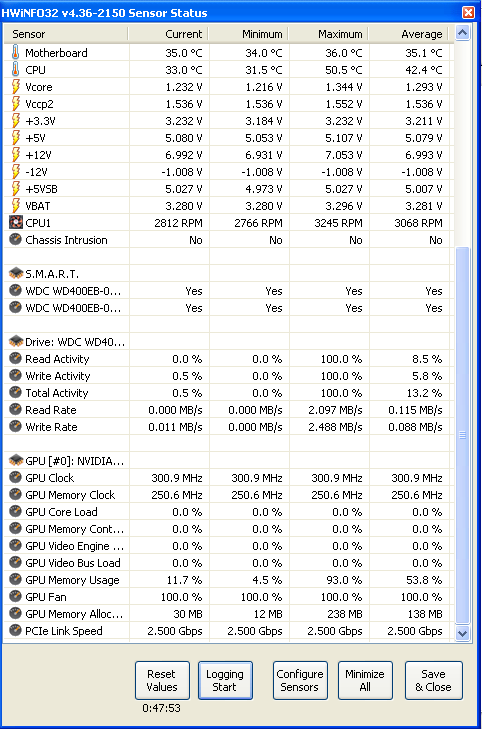Select the Vcore lightning bolt icon
This screenshot has width=482, height=729.
[16, 86]
